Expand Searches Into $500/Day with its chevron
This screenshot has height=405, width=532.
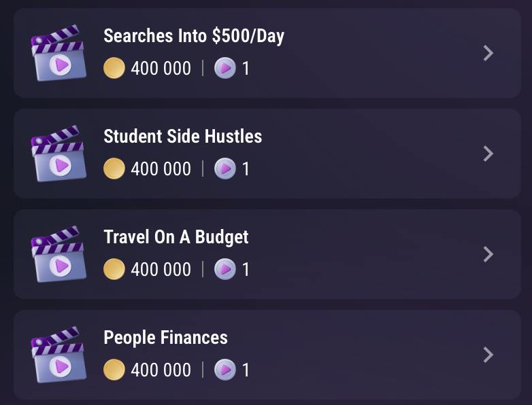[488, 53]
